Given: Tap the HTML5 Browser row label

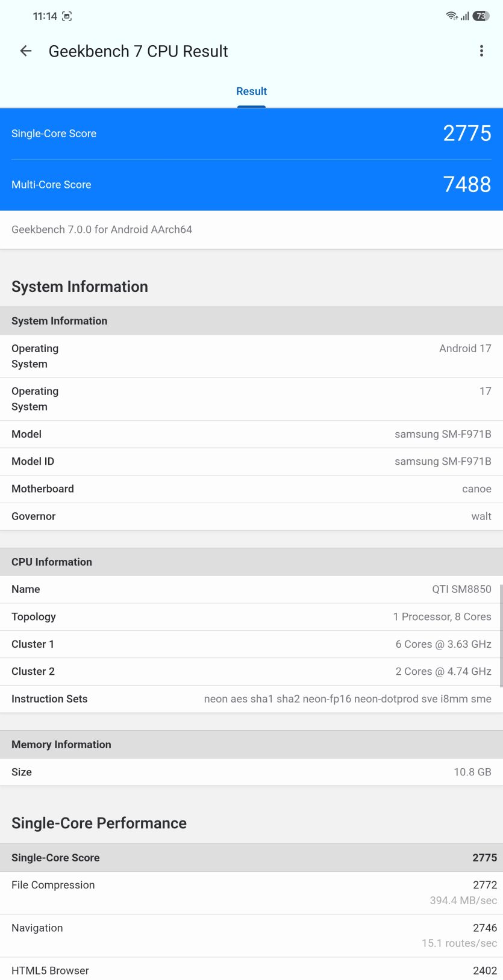Looking at the screenshot, I should coord(50,970).
